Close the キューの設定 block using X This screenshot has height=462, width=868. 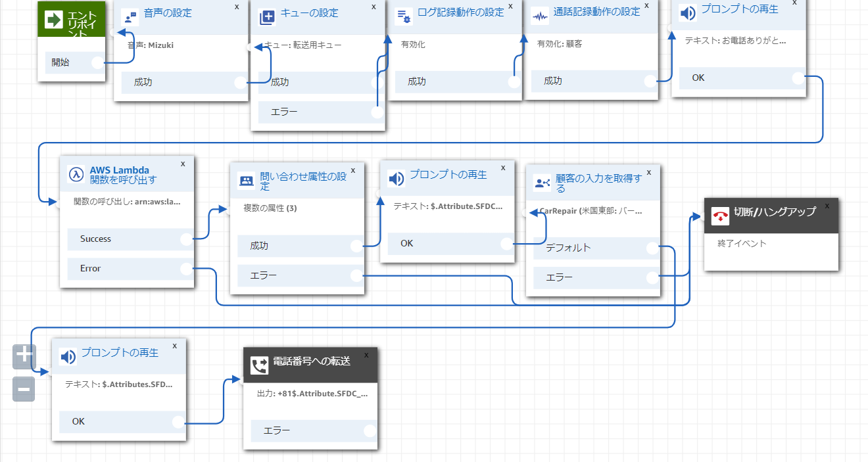[373, 7]
